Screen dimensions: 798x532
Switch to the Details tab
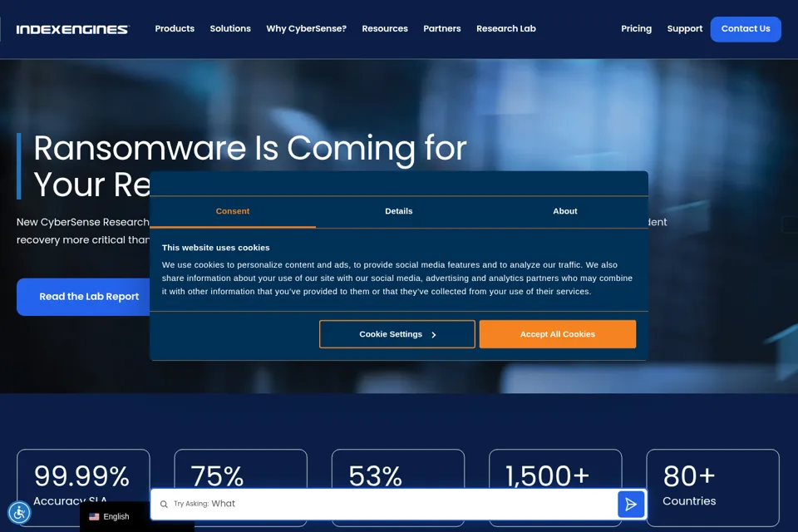(398, 211)
